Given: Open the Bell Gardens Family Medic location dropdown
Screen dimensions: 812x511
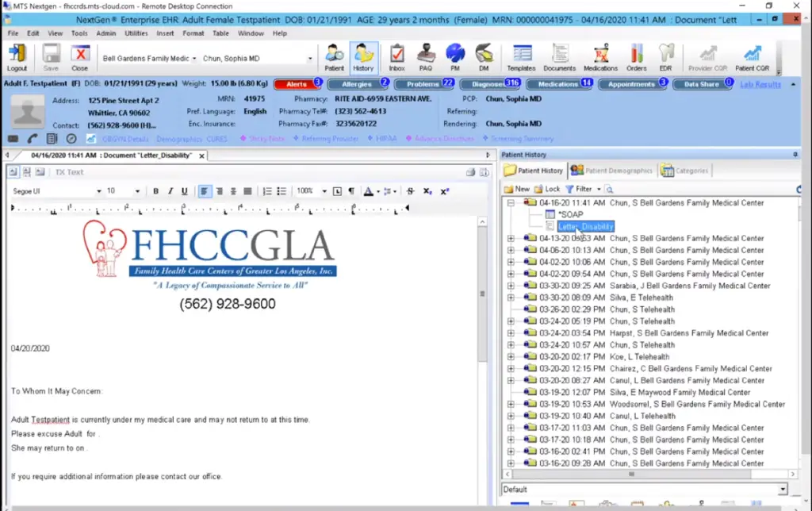Looking at the screenshot, I should (194, 59).
